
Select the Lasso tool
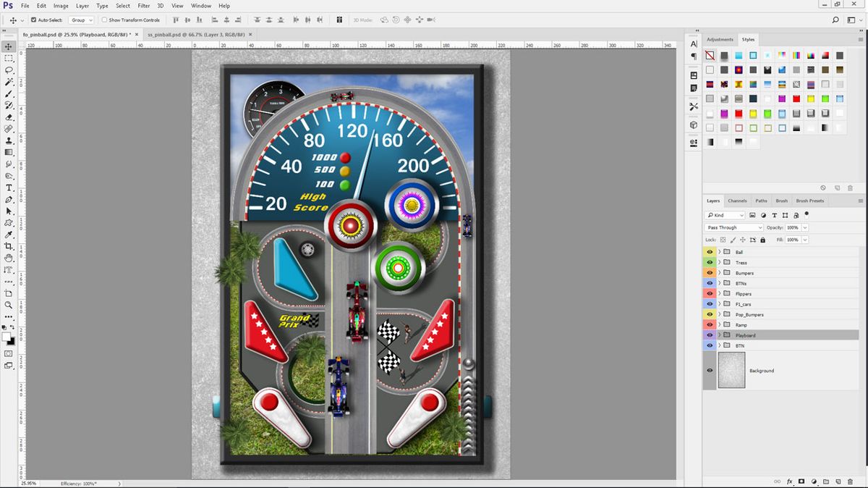(x=9, y=70)
